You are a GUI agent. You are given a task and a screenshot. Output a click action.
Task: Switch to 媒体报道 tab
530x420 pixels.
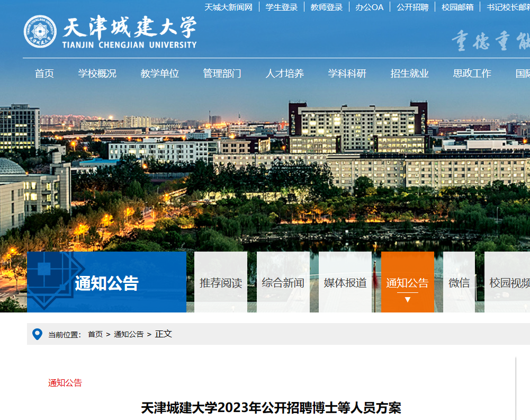345,282
